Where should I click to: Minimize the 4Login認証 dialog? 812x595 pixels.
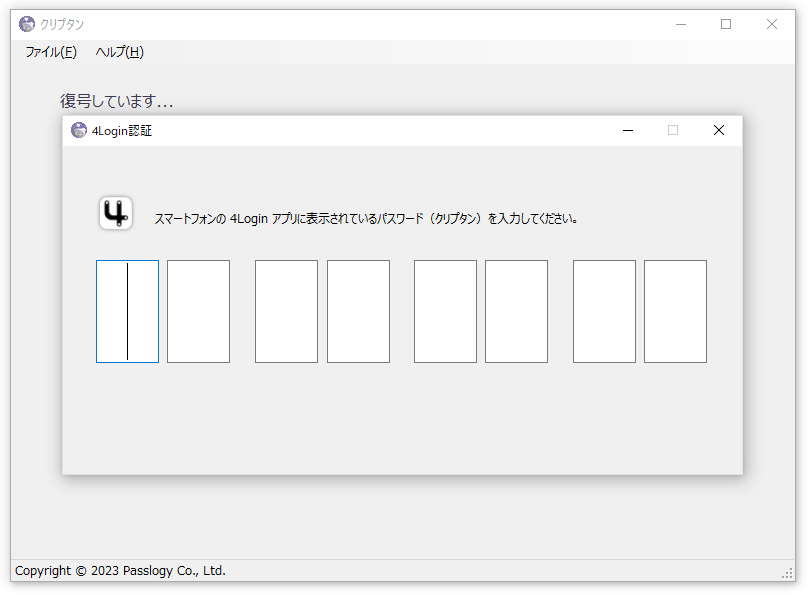point(628,130)
